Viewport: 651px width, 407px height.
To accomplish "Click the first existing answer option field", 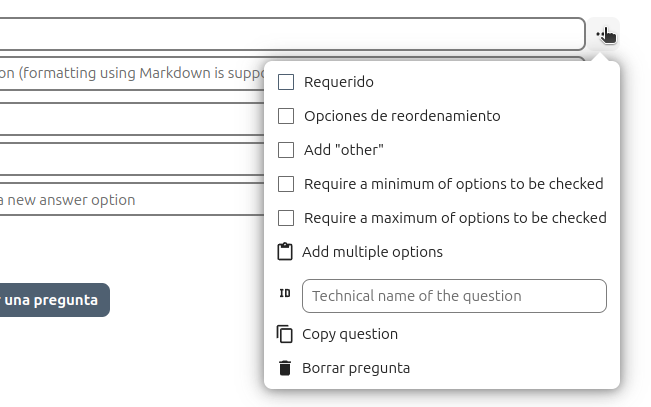I will 130,119.
